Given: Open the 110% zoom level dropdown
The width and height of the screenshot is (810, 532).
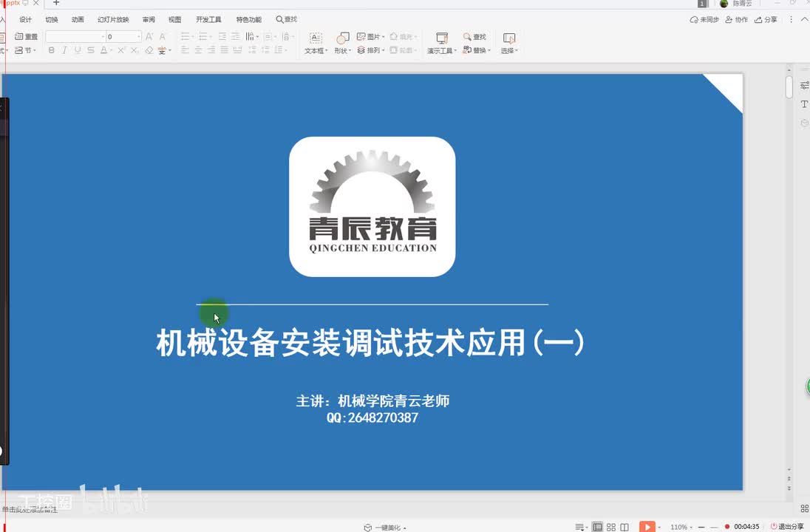Looking at the screenshot, I should pos(681,527).
